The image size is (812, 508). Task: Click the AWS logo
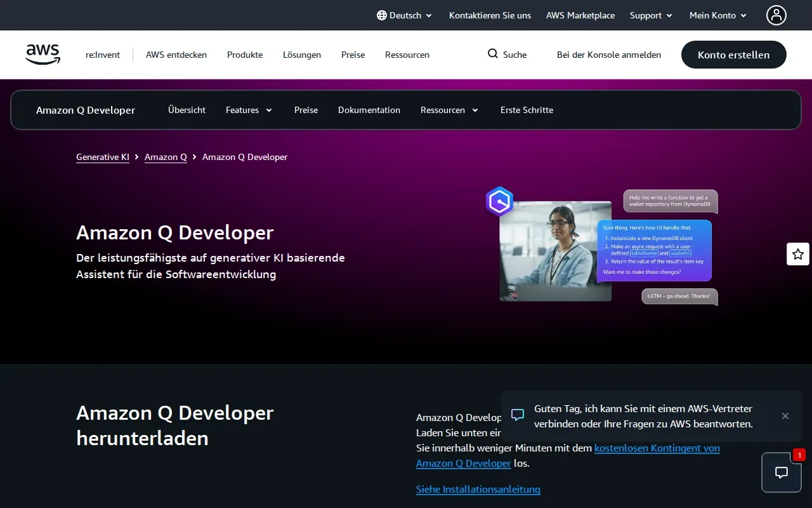pyautogui.click(x=43, y=55)
